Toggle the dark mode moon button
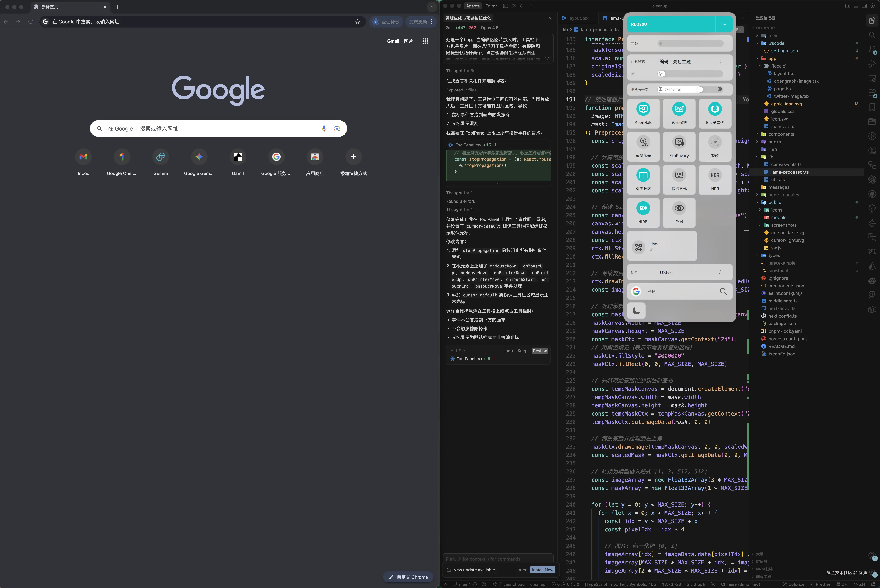The image size is (880, 588). pyautogui.click(x=636, y=311)
